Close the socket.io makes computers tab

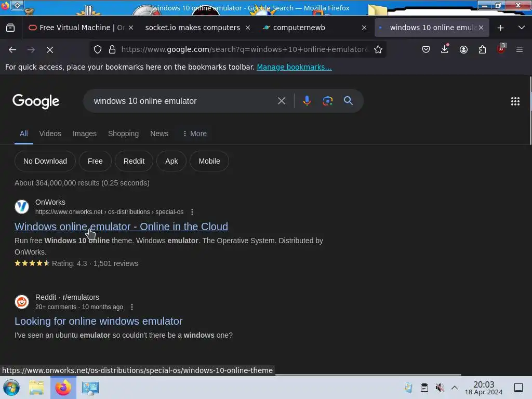[x=248, y=28]
